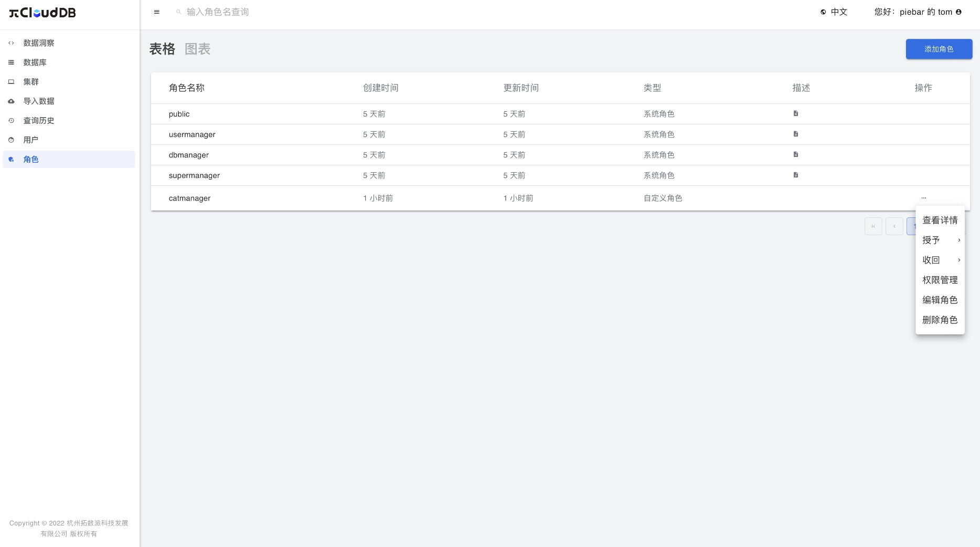The image size is (980, 547).
Task: Click 系统角色 type cell of supermanager row
Action: (659, 175)
